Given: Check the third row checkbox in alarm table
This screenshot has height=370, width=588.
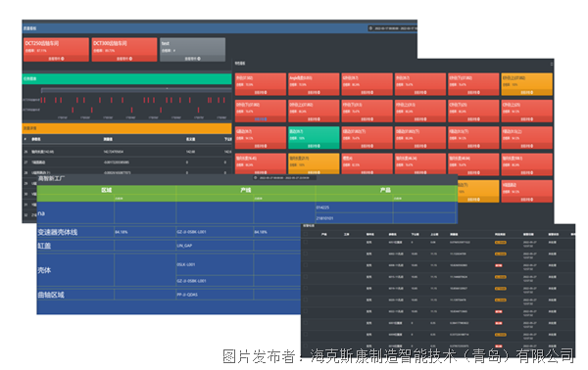Looking at the screenshot, I should coord(306,265).
